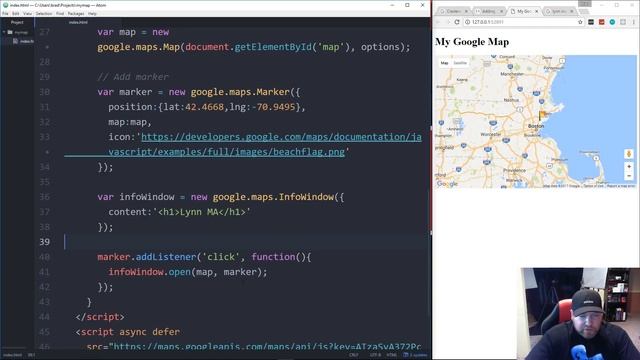Click the Atom app icon in title bar
Image resolution: width=640 pixels, height=360 pixels.
point(5,5)
